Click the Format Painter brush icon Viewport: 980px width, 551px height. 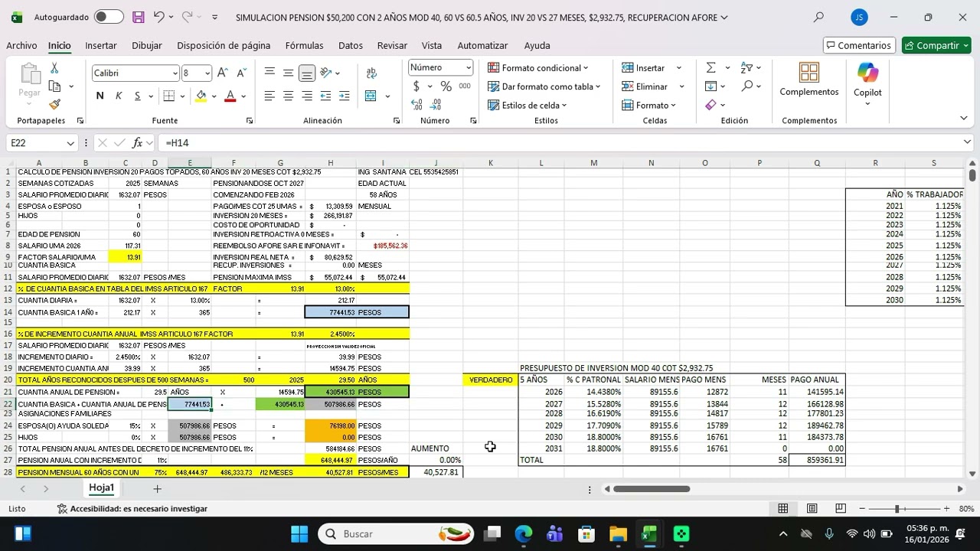pyautogui.click(x=54, y=104)
